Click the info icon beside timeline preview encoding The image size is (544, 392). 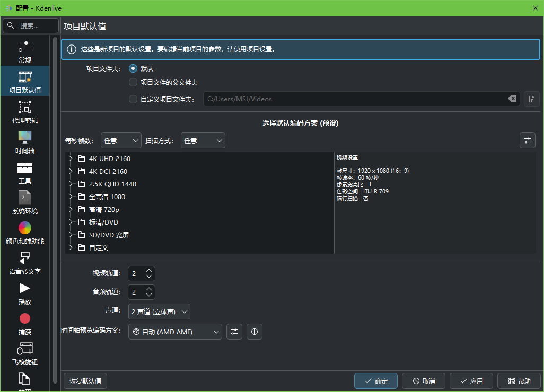tap(254, 331)
